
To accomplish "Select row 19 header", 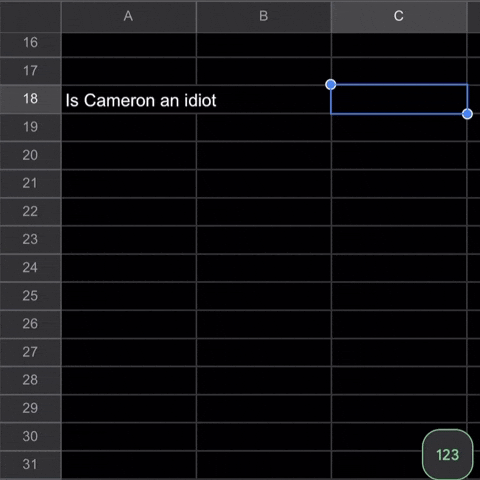I will [x=30, y=127].
